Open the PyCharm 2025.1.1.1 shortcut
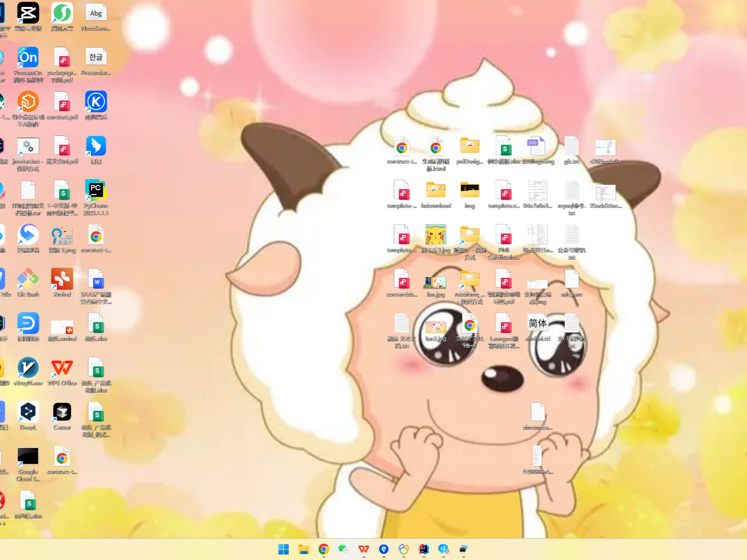 point(96,191)
